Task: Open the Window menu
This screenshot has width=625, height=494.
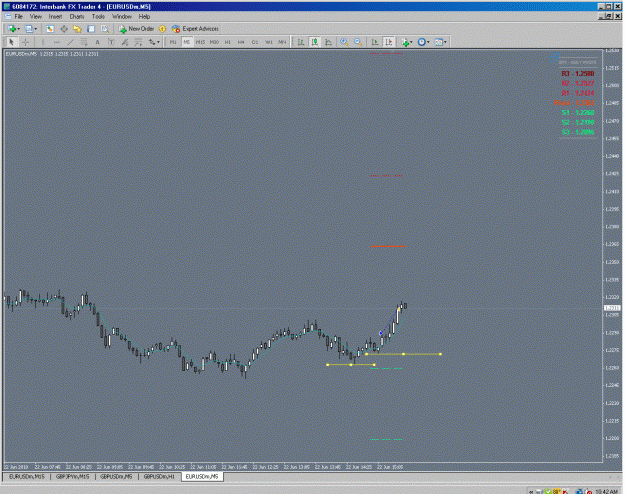Action: pos(122,17)
